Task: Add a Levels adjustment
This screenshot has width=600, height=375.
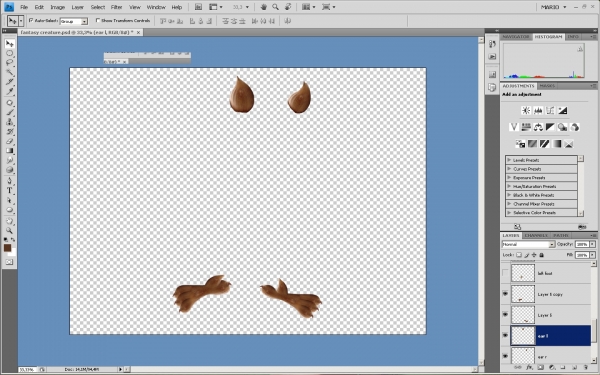Action: [538, 111]
